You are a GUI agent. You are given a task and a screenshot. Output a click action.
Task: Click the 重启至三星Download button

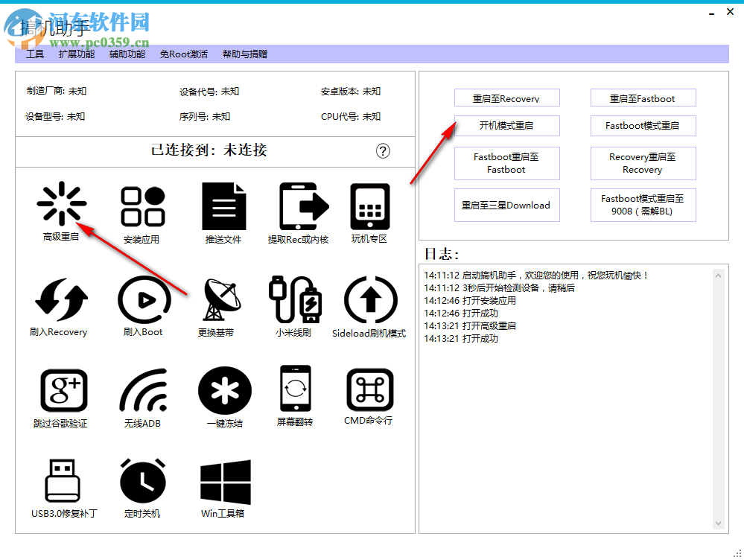(x=506, y=205)
